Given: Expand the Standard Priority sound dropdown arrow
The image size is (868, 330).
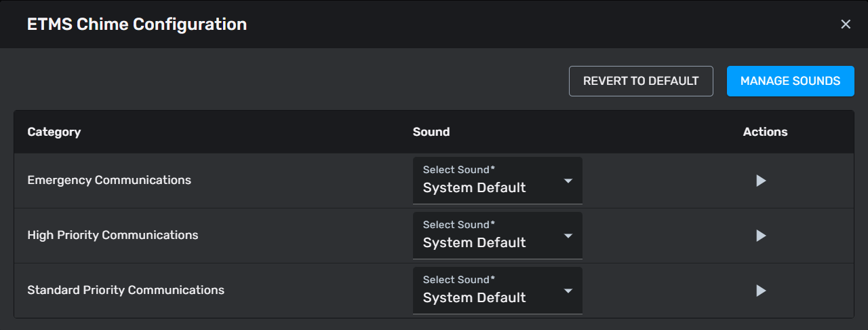Looking at the screenshot, I should click(x=568, y=291).
